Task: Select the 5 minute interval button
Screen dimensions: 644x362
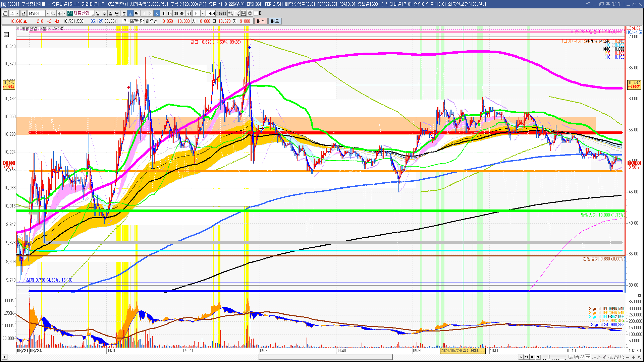Action: 157,13
